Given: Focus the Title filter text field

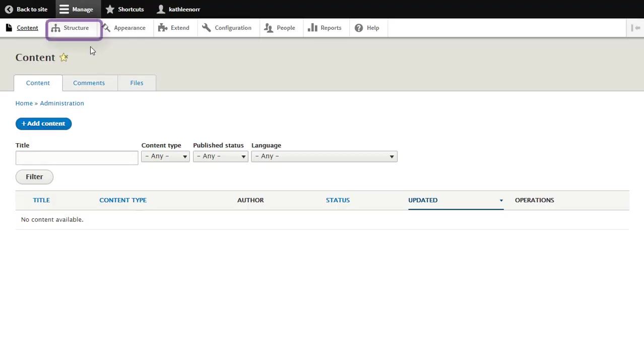Looking at the screenshot, I should tap(77, 158).
